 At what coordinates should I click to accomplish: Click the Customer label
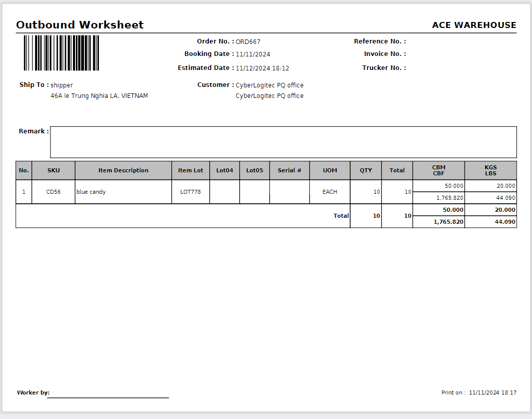click(x=215, y=85)
